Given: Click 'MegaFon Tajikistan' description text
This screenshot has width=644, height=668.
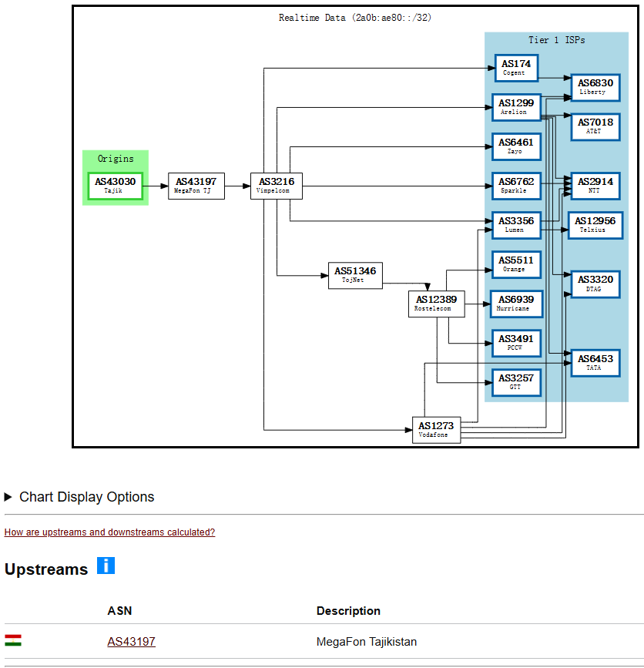Looking at the screenshot, I should pos(367,642).
